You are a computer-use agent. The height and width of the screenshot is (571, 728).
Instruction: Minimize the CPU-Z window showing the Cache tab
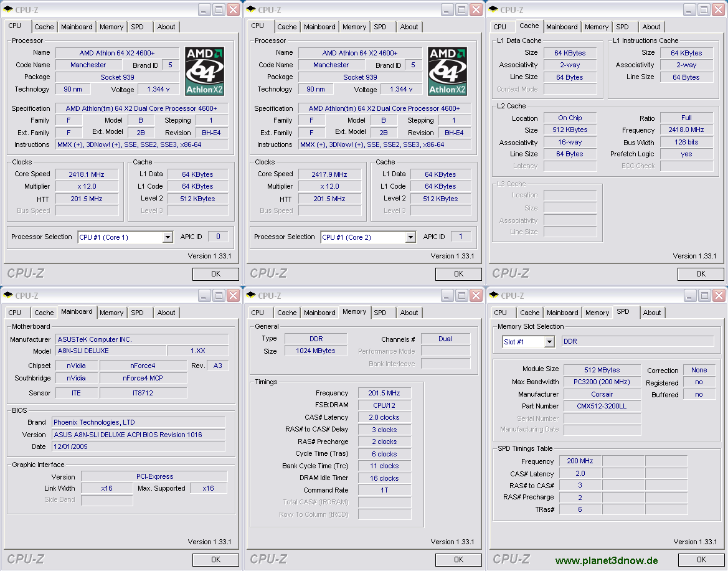pyautogui.click(x=689, y=9)
